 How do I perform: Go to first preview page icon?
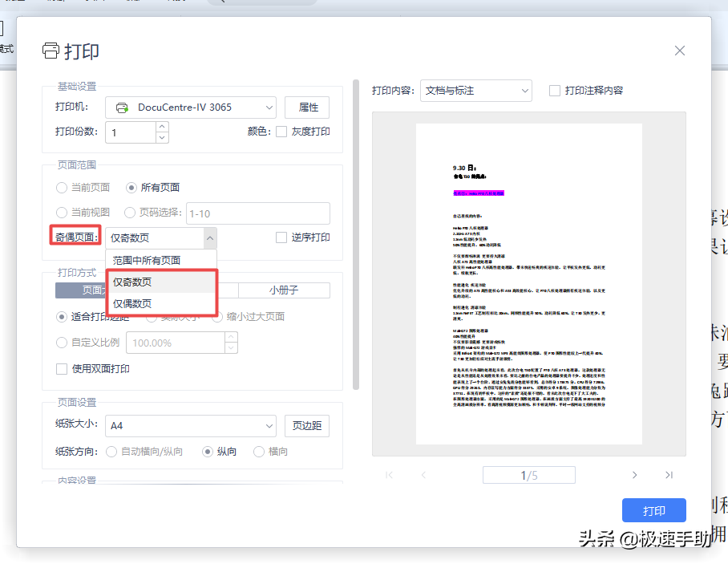click(x=389, y=475)
